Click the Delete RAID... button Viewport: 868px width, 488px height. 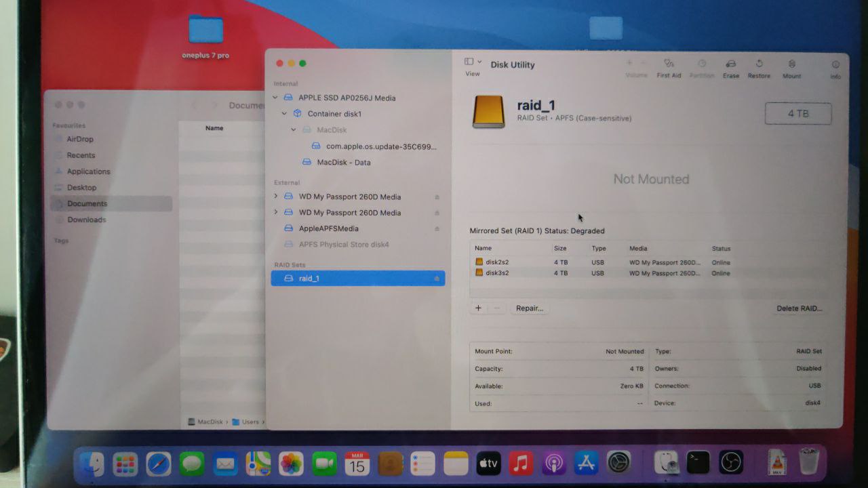tap(800, 308)
